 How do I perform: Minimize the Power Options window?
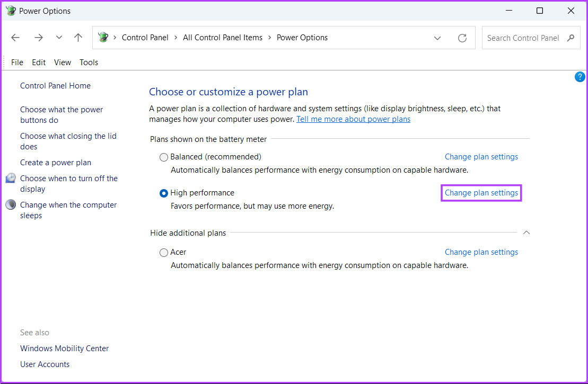pyautogui.click(x=509, y=11)
